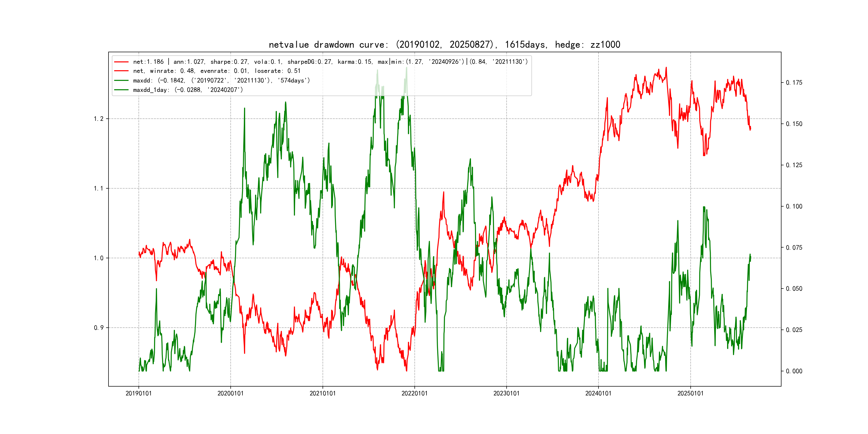868x434 pixels.
Task: Click the 20240101 x-axis tick label
Action: click(598, 394)
